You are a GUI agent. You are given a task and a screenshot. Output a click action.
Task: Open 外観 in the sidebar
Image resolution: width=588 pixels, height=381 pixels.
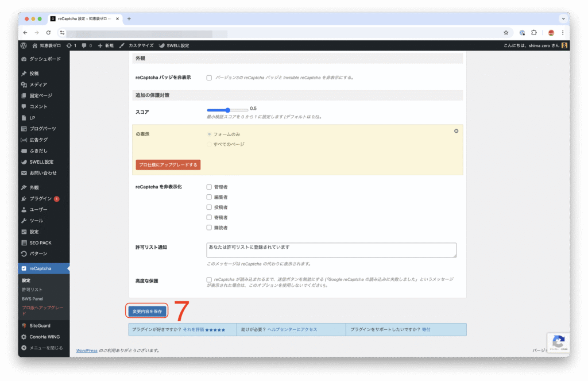pyautogui.click(x=44, y=187)
